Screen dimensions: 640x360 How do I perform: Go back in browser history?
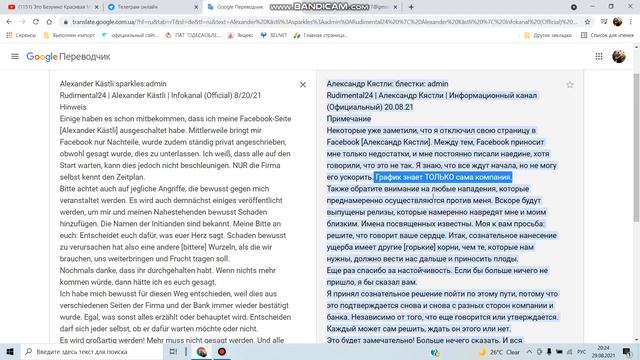[x=9, y=22]
